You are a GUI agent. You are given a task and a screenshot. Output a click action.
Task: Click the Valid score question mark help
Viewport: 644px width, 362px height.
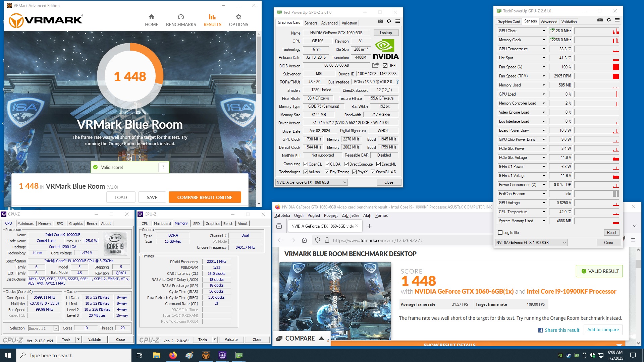coord(163,167)
